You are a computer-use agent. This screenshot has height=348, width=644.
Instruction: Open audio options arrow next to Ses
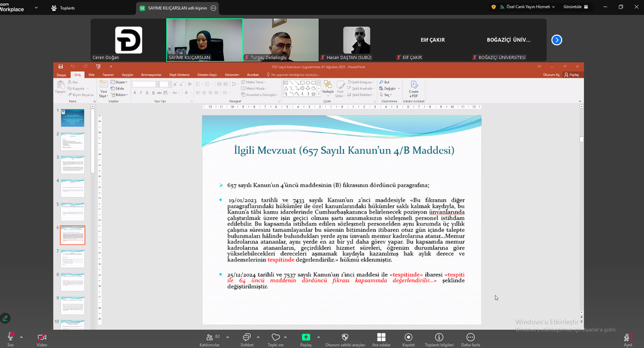tap(21, 337)
